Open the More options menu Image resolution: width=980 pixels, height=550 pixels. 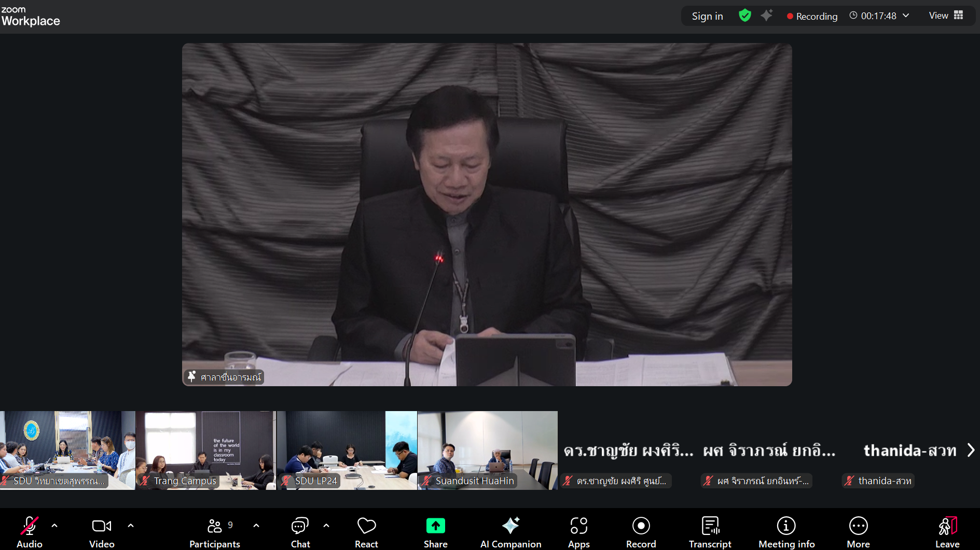point(858,532)
